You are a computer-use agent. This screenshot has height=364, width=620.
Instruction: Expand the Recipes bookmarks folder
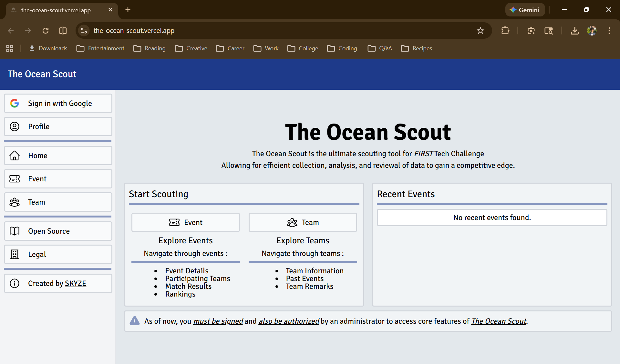[x=417, y=48]
